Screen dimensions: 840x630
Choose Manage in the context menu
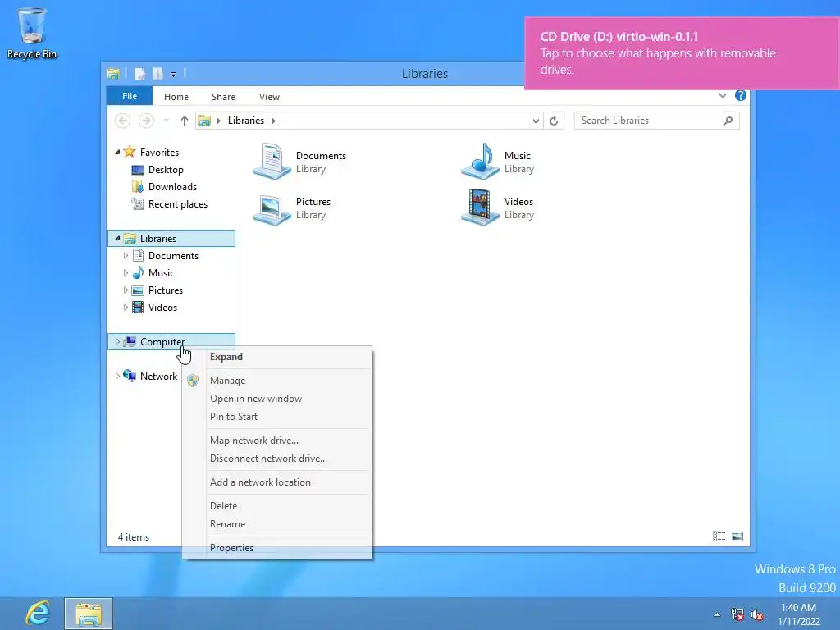pyautogui.click(x=277, y=381)
